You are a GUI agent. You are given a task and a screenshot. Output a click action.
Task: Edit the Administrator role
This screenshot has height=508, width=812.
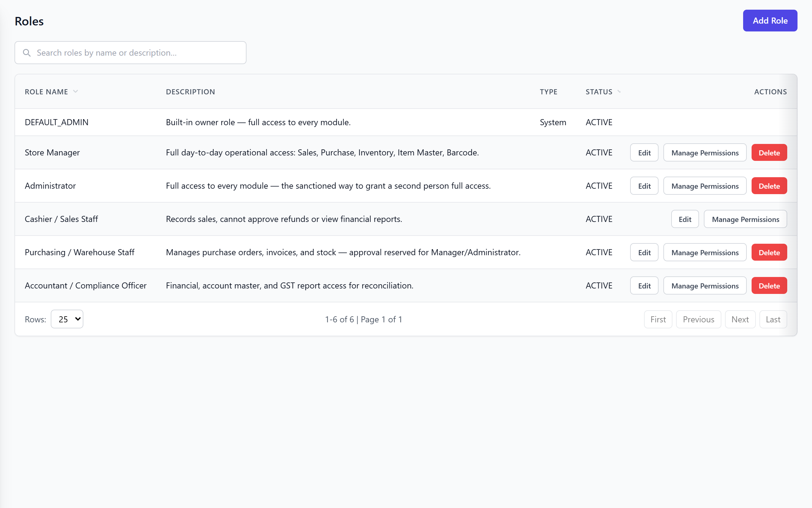644,186
